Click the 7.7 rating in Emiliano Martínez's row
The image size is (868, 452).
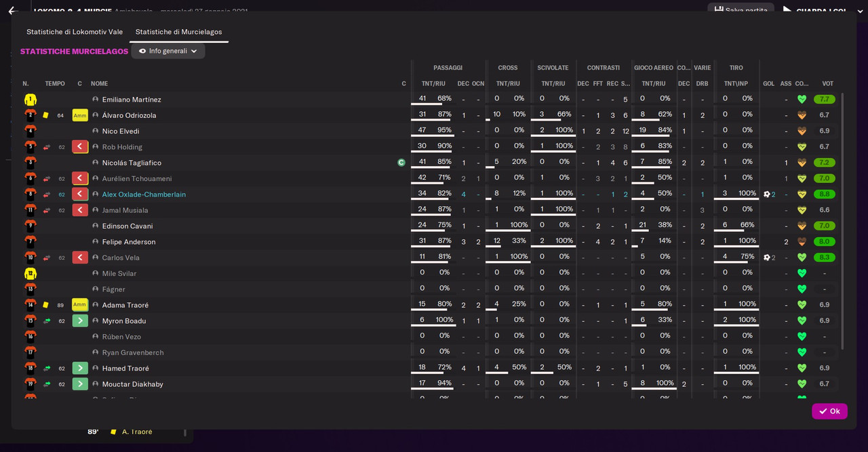point(824,100)
